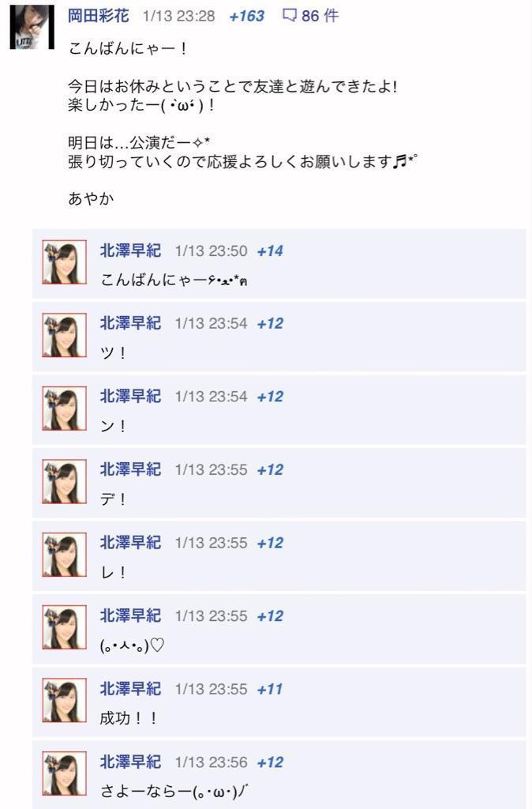Click +11 on the 成功!! comment

[270, 689]
